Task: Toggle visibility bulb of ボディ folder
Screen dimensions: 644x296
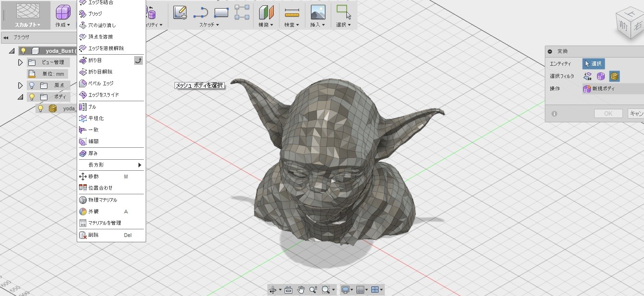Action: coord(32,97)
